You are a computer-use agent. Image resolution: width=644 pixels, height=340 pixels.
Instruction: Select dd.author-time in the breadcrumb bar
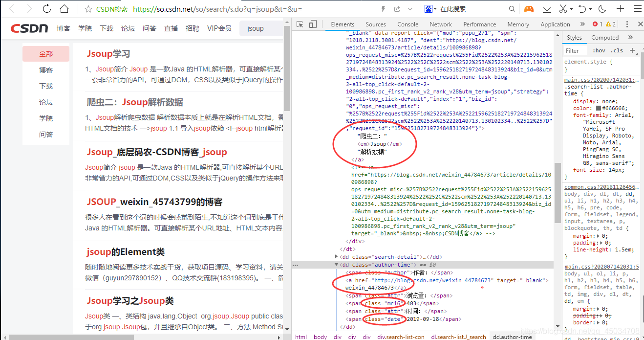coord(512,337)
